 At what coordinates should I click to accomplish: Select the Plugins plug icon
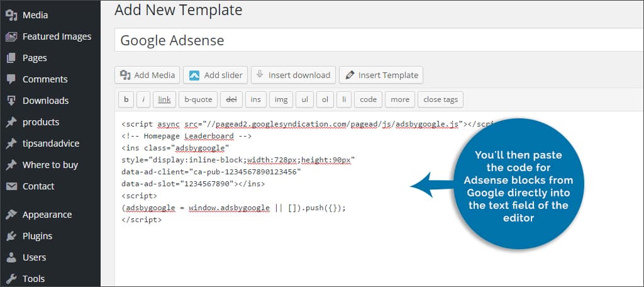[x=11, y=236]
